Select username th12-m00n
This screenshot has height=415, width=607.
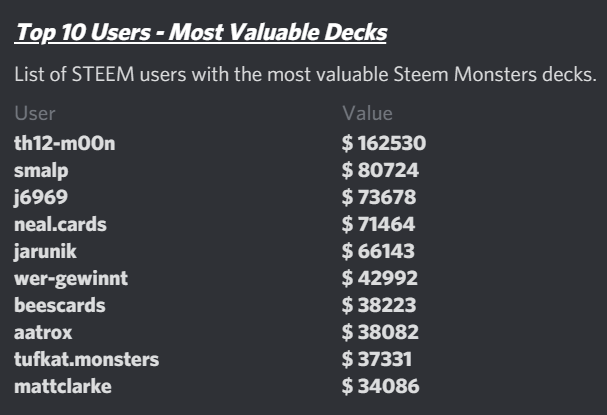point(65,143)
